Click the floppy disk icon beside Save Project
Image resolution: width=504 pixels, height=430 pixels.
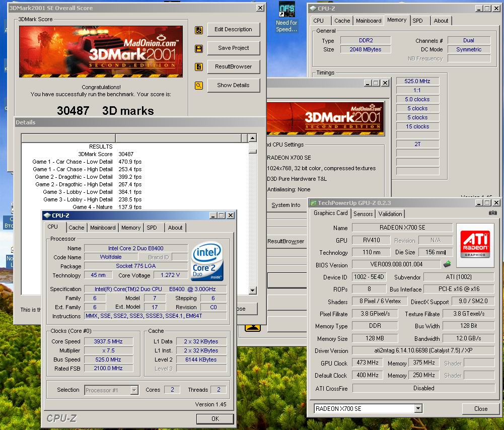pos(199,49)
